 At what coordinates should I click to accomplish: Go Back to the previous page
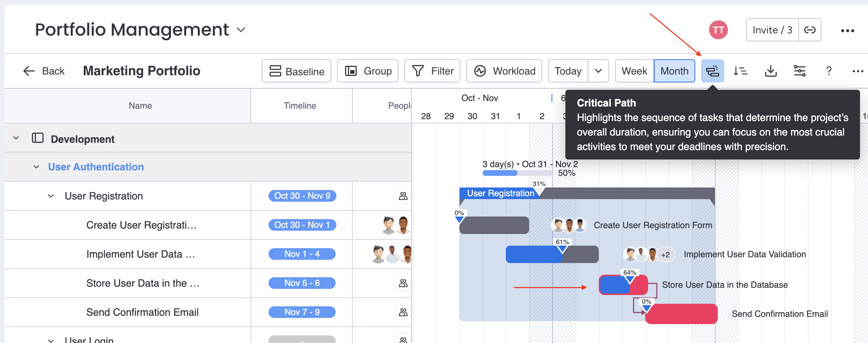tap(44, 71)
